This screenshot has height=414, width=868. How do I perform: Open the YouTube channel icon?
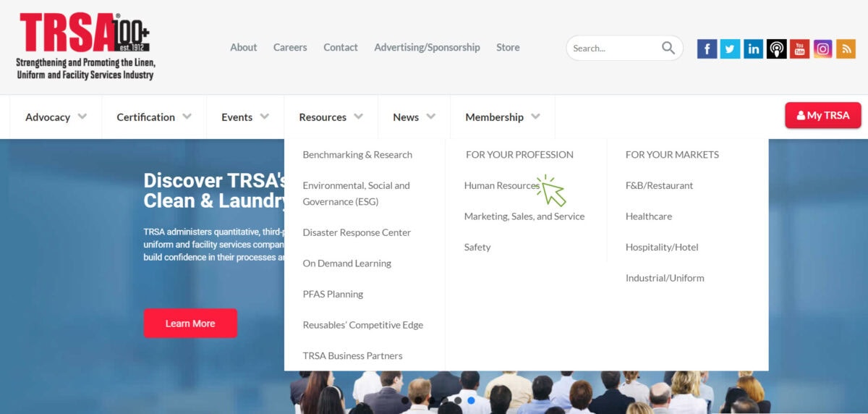click(x=799, y=48)
